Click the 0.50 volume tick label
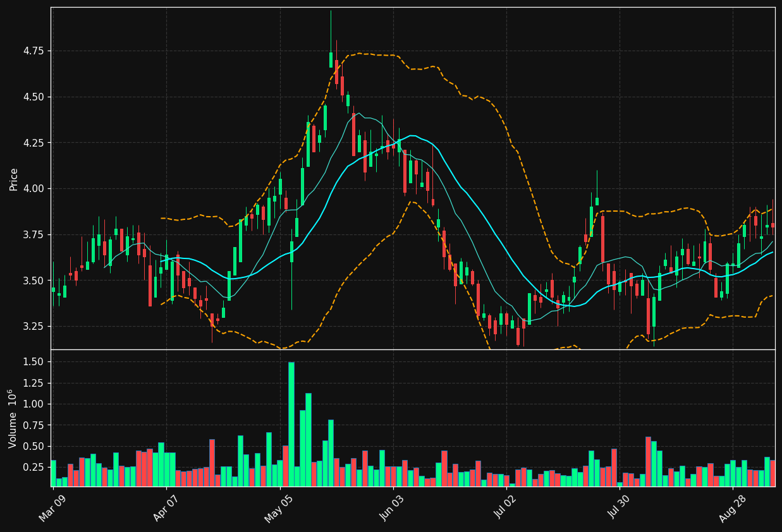 tap(32, 446)
